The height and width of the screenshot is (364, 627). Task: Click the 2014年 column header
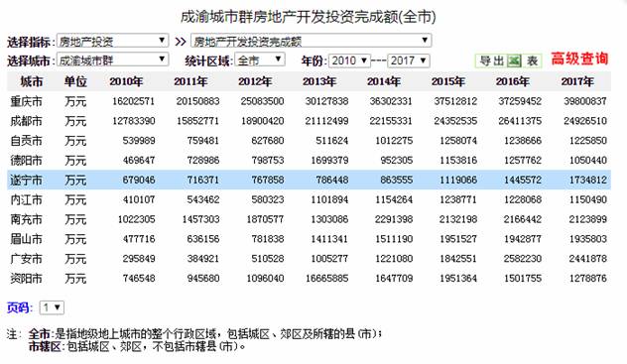tap(384, 81)
